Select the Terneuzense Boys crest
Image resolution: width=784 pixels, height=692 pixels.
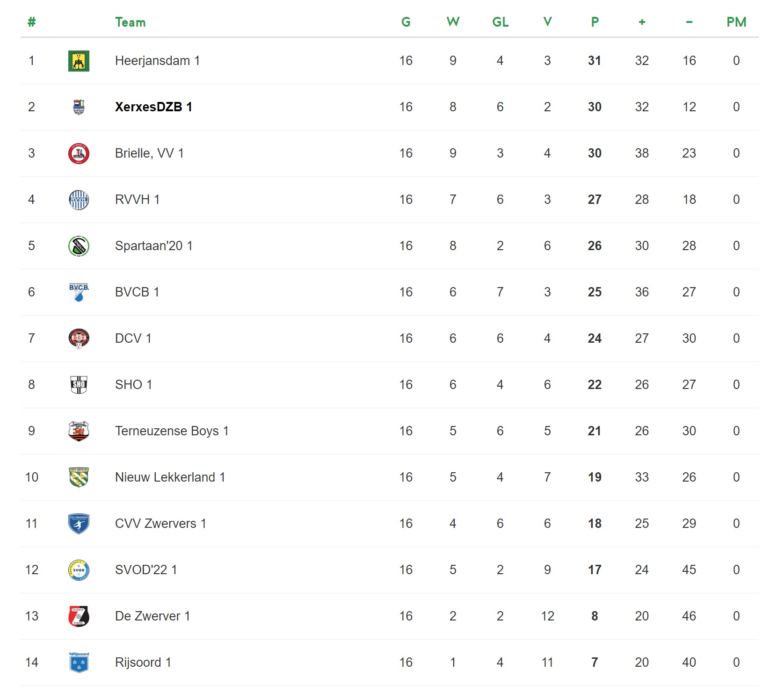click(79, 431)
